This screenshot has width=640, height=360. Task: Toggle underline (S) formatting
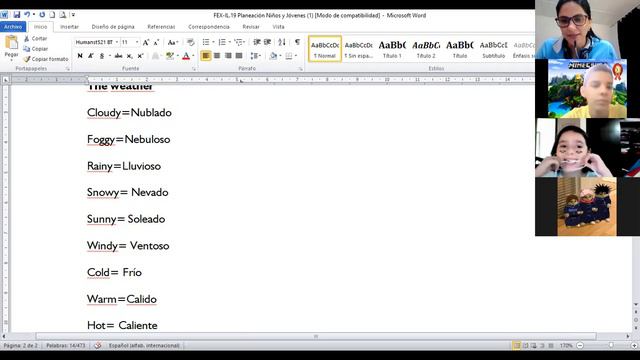click(102, 56)
